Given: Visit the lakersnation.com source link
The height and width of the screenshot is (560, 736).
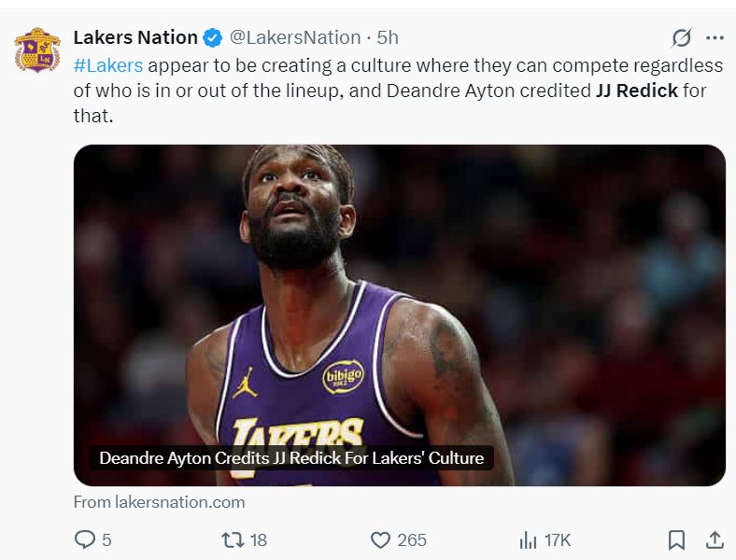Looking at the screenshot, I should [159, 502].
